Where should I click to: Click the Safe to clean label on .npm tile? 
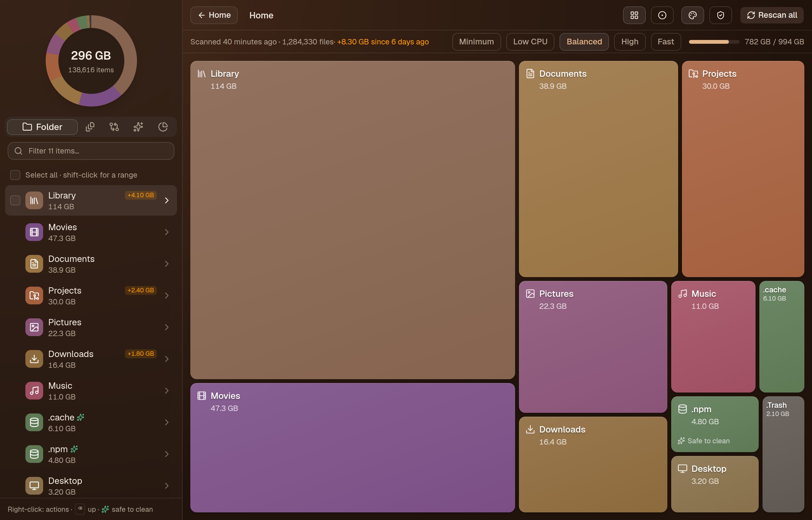[704, 441]
